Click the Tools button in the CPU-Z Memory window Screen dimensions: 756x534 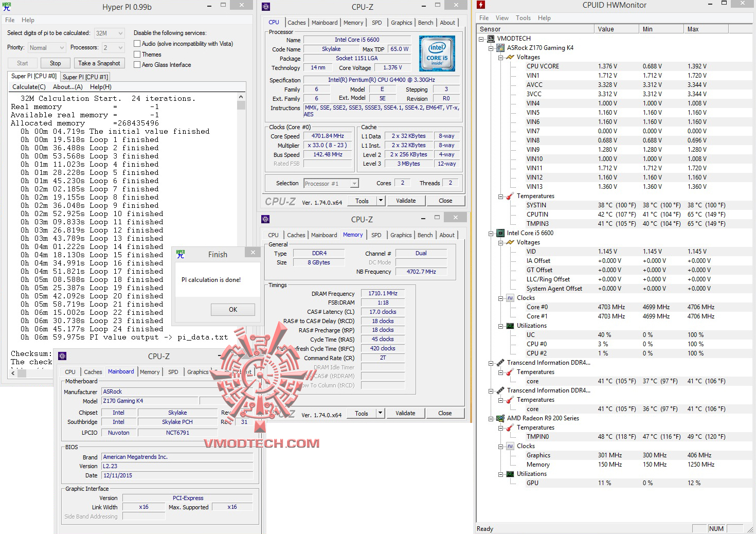(362, 413)
